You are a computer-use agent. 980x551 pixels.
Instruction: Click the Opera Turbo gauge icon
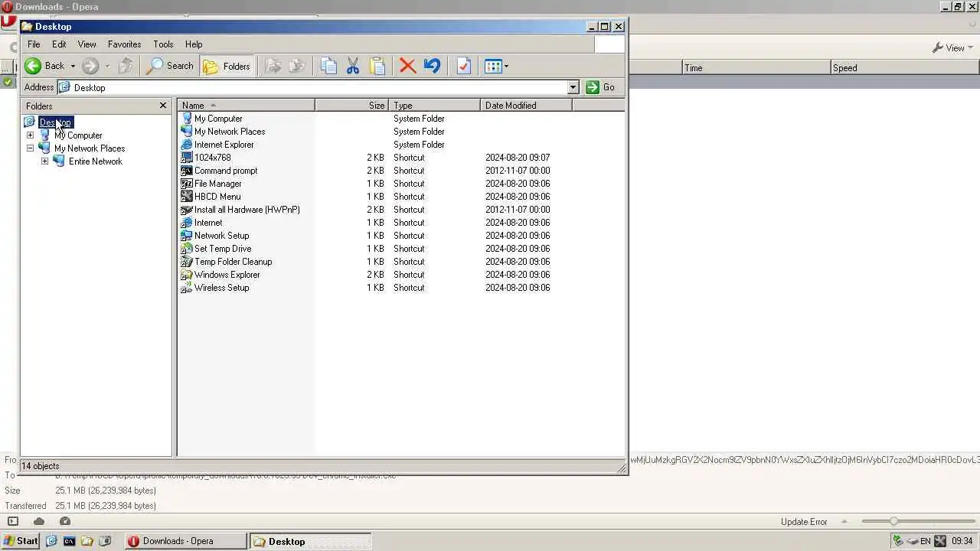(65, 521)
